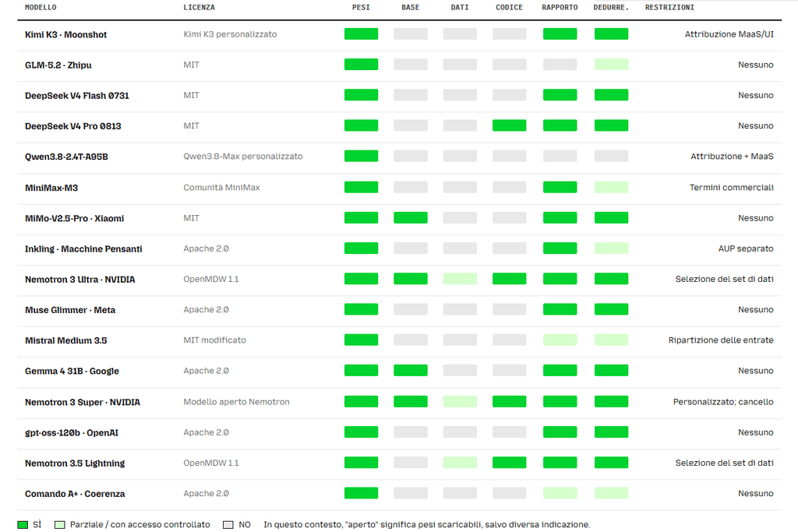
Task: Click the light-green DATI cell for Nemotron 3 Ultra
Action: [x=460, y=279]
